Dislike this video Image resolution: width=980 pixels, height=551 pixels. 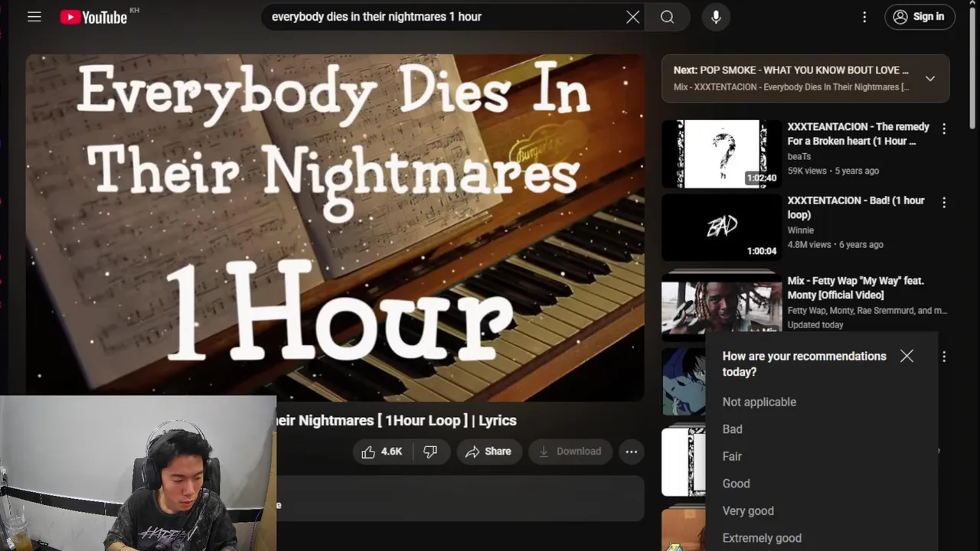pyautogui.click(x=430, y=452)
